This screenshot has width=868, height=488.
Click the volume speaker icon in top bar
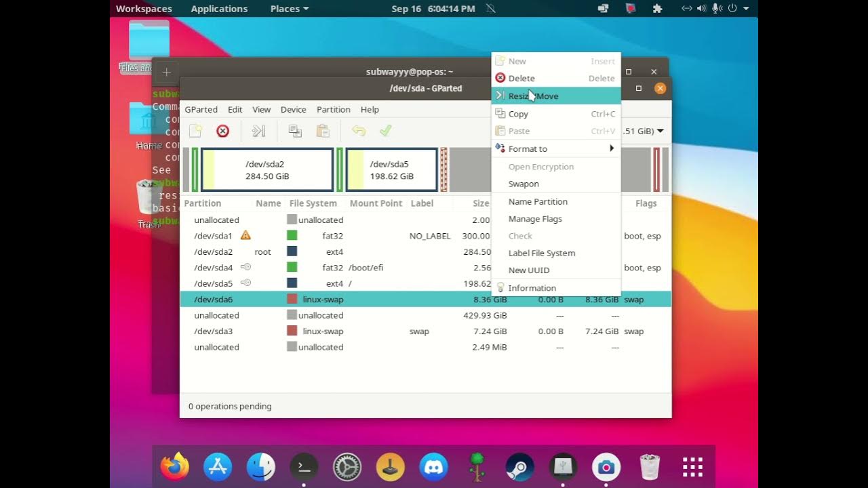(x=701, y=9)
